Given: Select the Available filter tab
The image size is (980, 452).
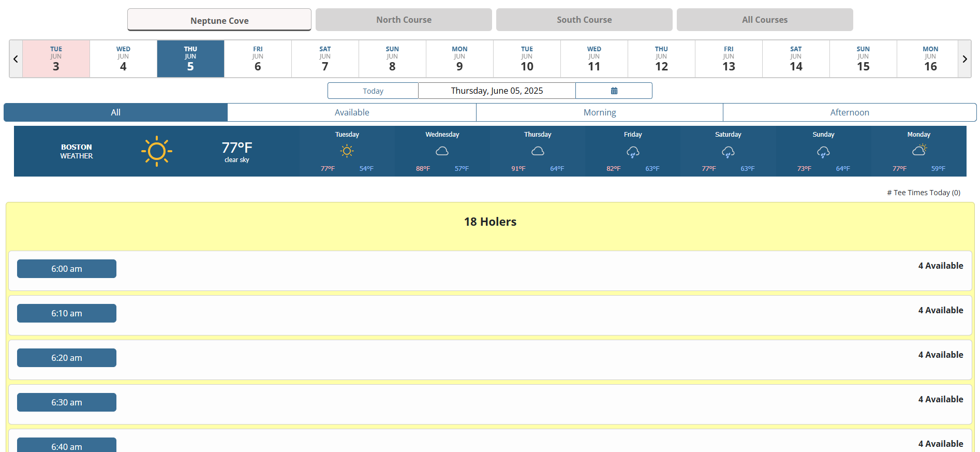Looking at the screenshot, I should coord(352,112).
